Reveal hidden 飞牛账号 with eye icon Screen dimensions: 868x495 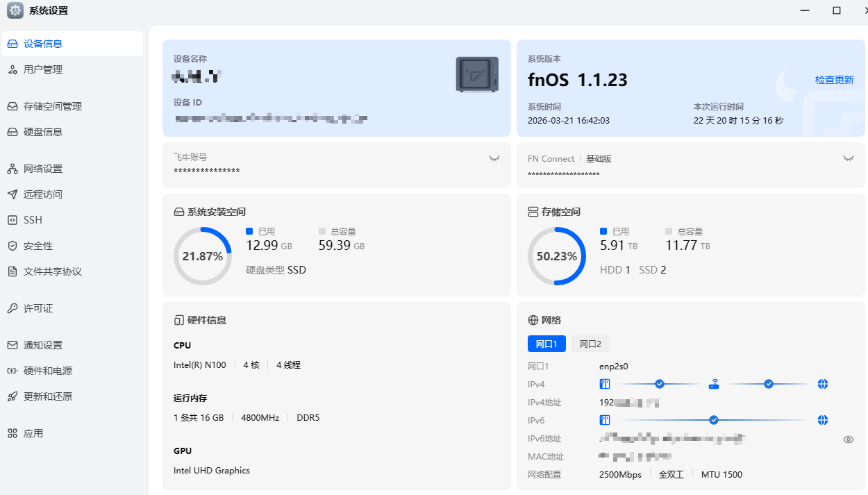click(494, 158)
